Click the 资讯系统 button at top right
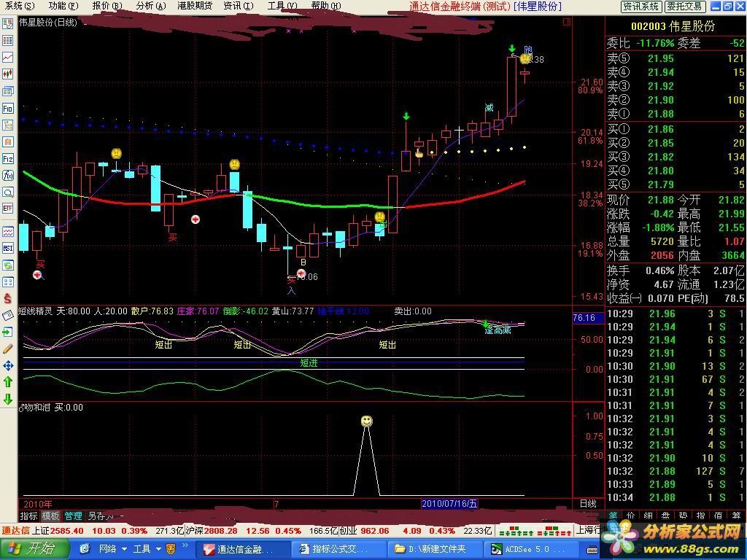Viewport: 747px width, 560px height. pyautogui.click(x=640, y=6)
